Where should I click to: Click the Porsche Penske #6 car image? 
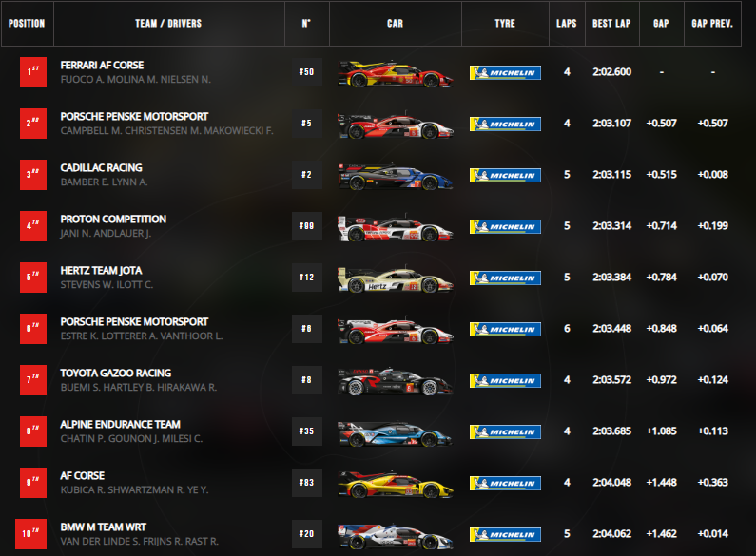pos(395,331)
